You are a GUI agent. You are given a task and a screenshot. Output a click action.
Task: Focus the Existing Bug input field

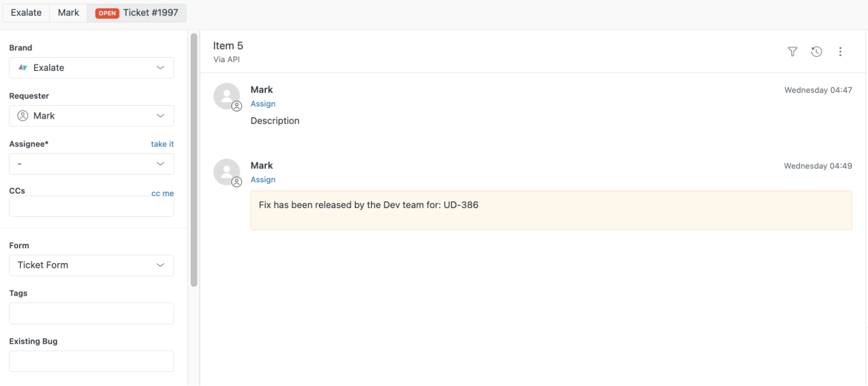92,361
